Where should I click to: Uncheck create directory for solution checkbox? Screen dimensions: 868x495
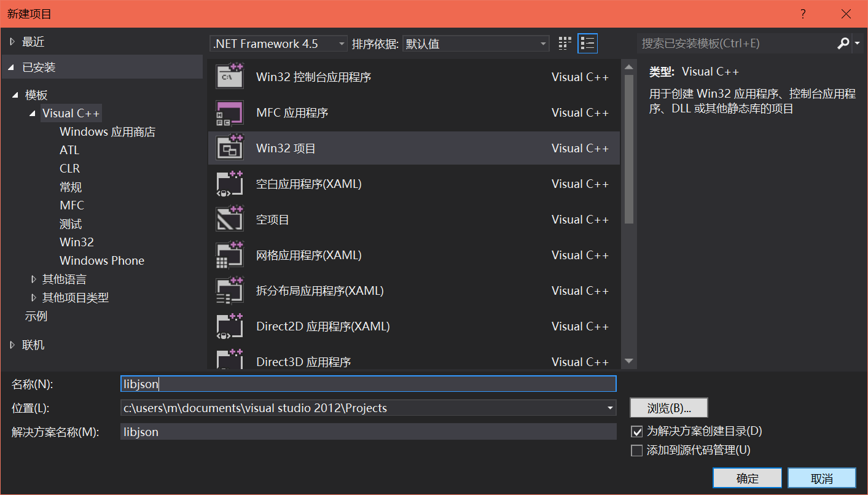[637, 431]
